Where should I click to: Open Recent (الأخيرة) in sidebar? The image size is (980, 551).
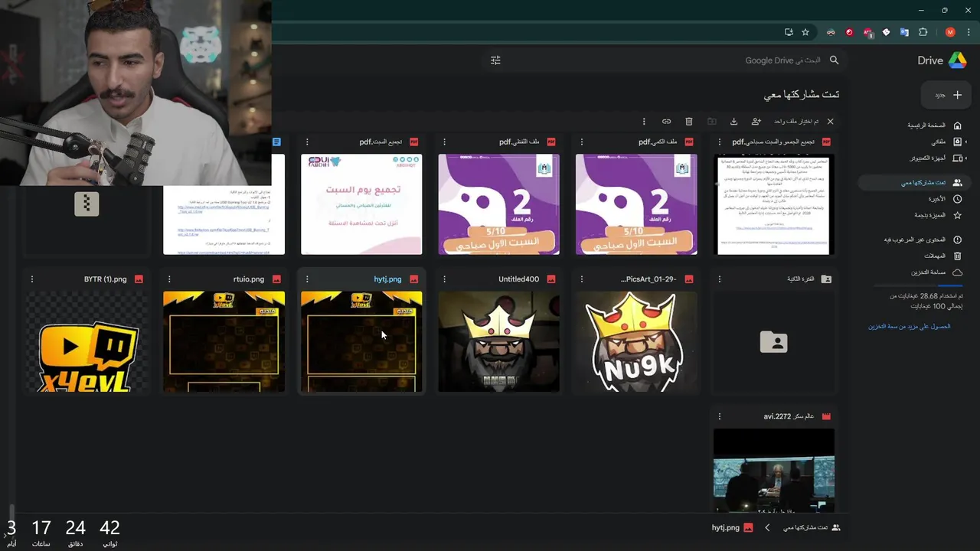pos(946,199)
